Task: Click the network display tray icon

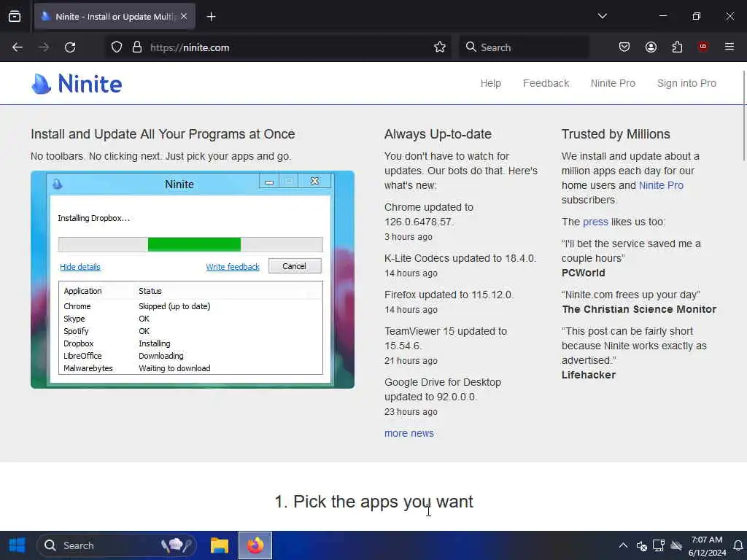Action: point(659,545)
